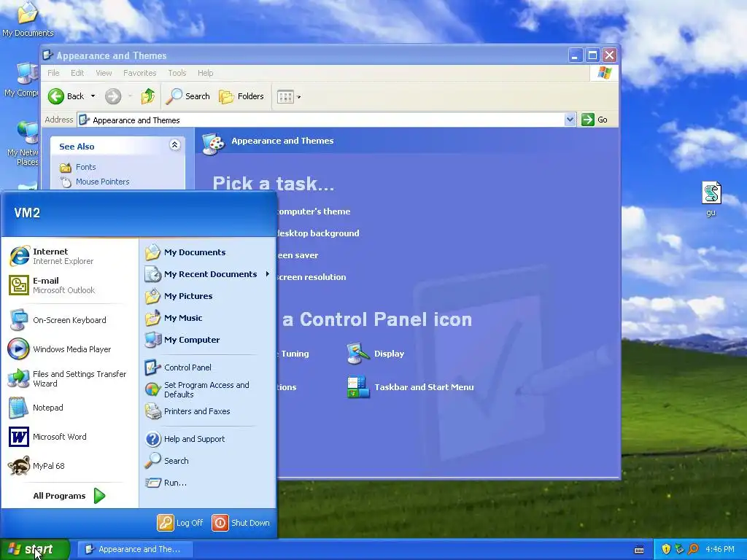
Task: Open the Edit menu
Action: 77,73
